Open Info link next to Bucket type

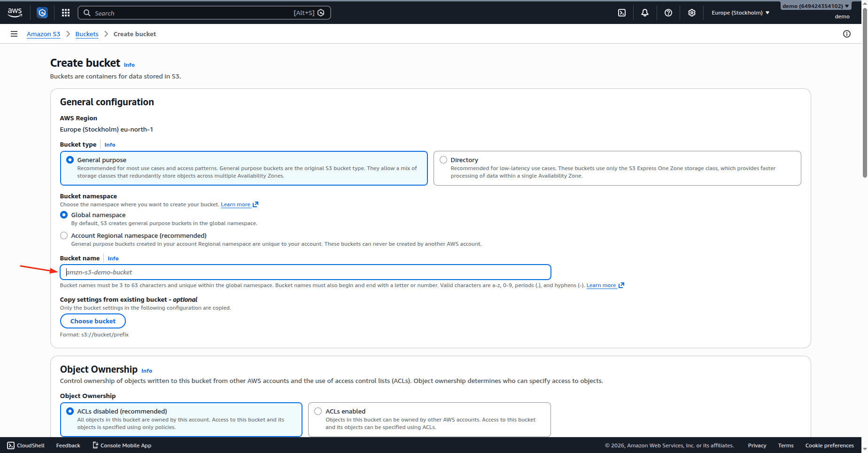pyautogui.click(x=110, y=145)
